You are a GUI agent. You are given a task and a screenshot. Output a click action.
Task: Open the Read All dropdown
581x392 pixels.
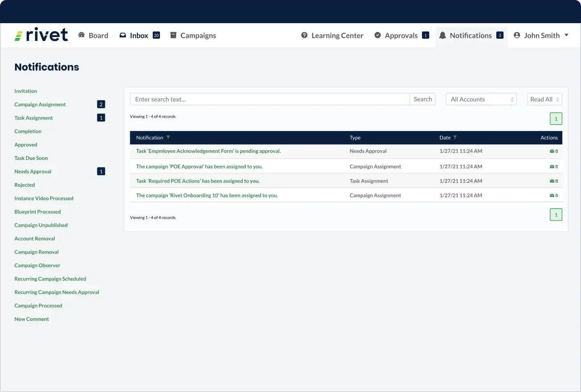click(x=544, y=99)
